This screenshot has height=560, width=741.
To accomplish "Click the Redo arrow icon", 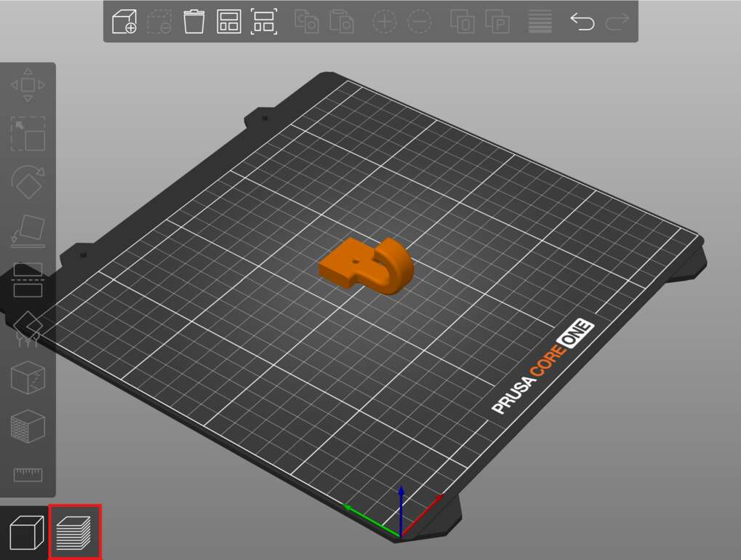I will coord(617,22).
